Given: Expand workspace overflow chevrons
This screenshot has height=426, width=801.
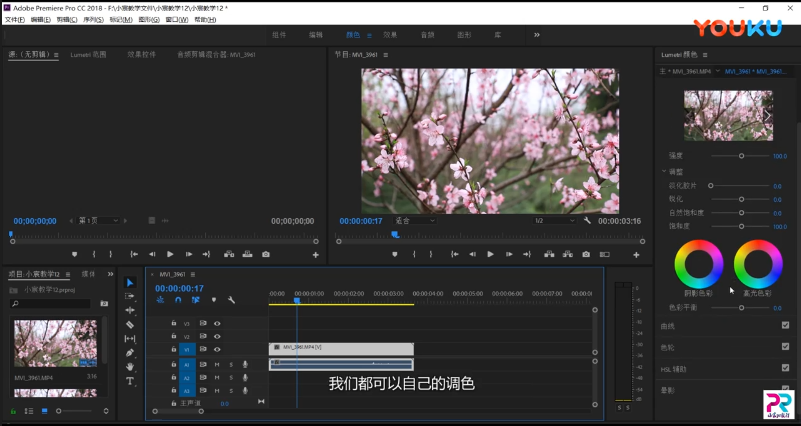Looking at the screenshot, I should click(537, 35).
